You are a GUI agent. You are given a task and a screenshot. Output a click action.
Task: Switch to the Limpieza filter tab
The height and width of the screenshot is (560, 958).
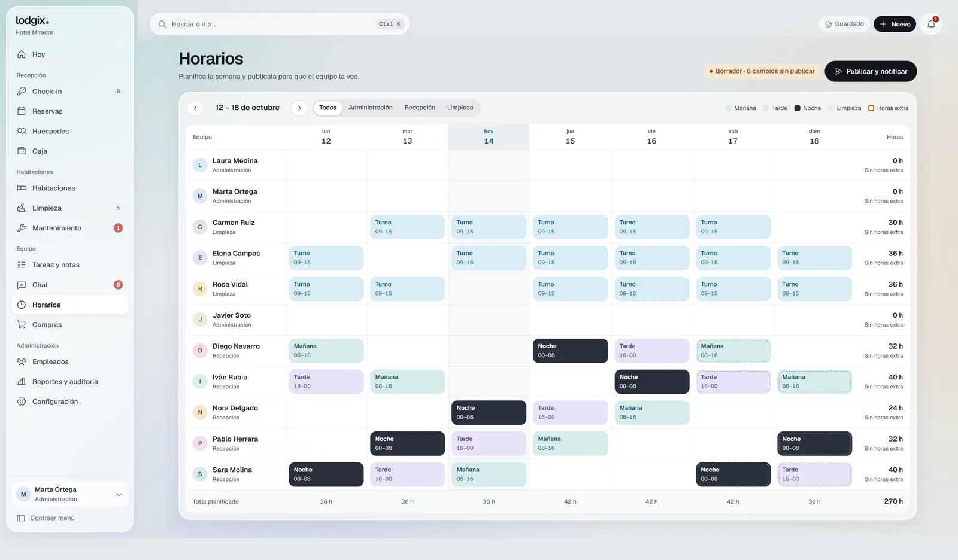coord(460,108)
